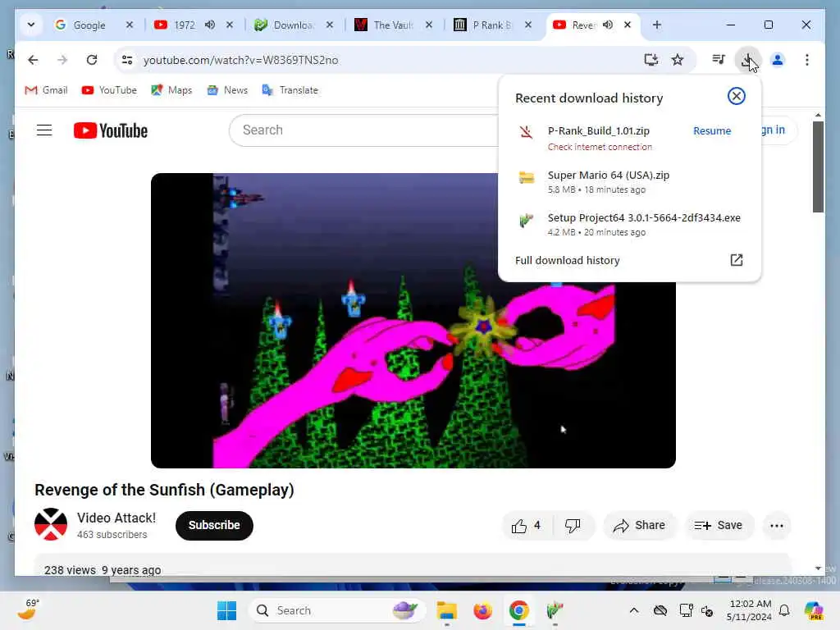Launch Firefox from taskbar
This screenshot has height=630, width=840.
coord(482,610)
